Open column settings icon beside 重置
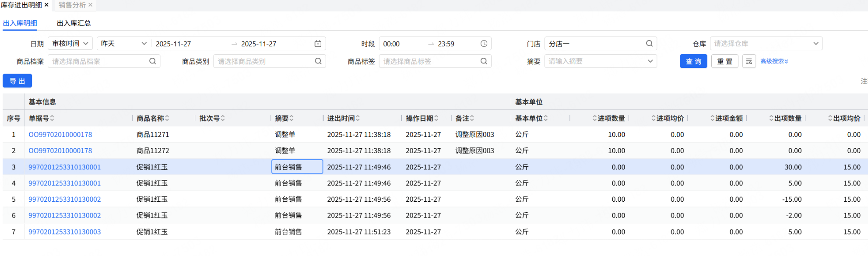The width and height of the screenshot is (868, 256). (749, 61)
